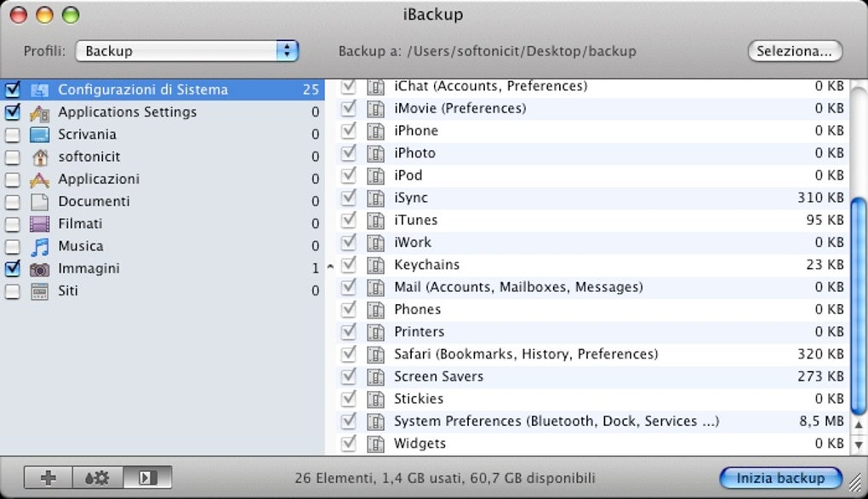Screen dimensions: 868x499
Task: Select the Phones row
Action: 592,310
